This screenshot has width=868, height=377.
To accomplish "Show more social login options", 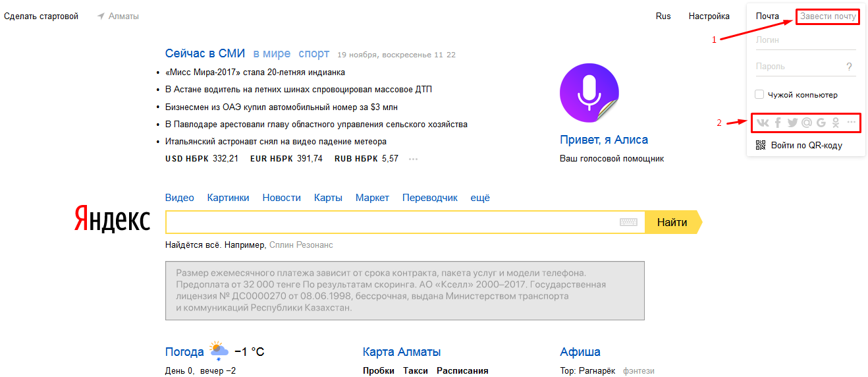I will tap(852, 122).
